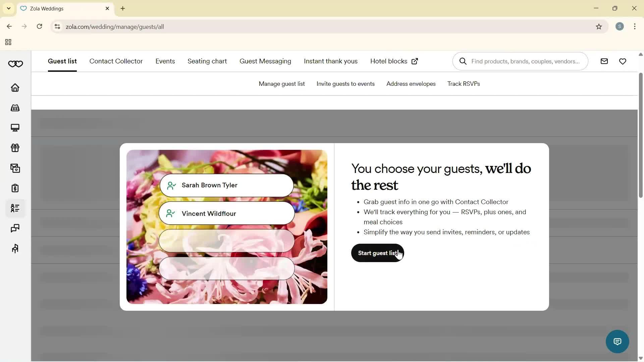Open the community chat bubbles icon
The width and height of the screenshot is (644, 362).
[15, 228]
